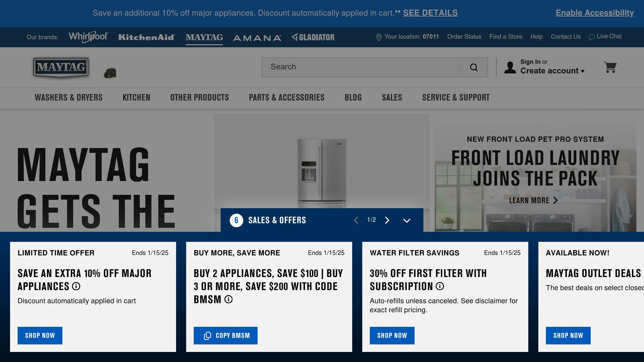Go to next sales offers page
644x362 pixels.
click(x=387, y=220)
